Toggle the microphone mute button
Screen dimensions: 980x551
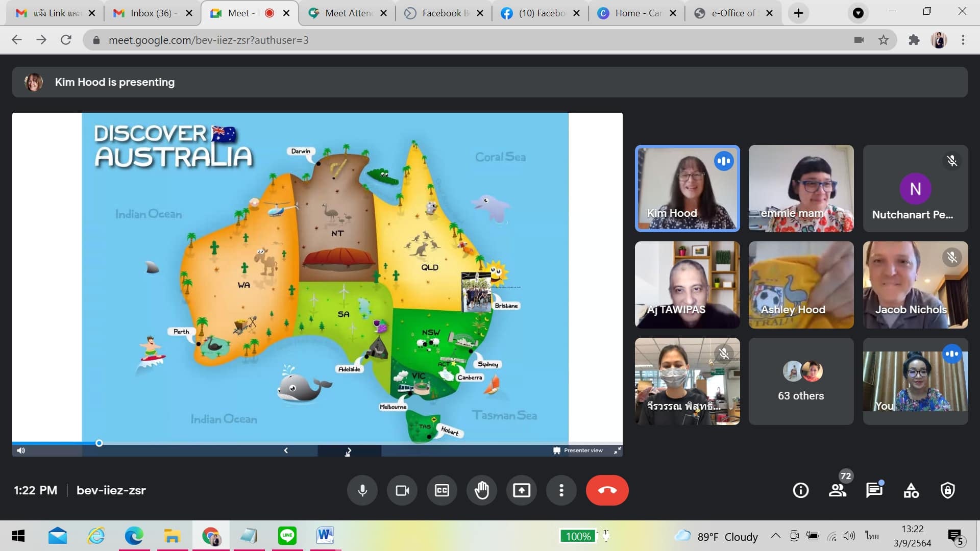point(362,490)
